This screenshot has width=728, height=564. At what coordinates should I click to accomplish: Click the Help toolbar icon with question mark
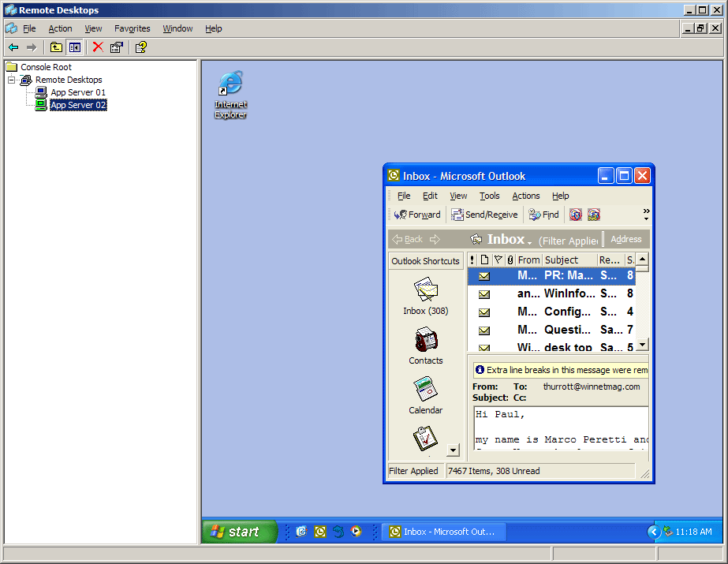140,47
